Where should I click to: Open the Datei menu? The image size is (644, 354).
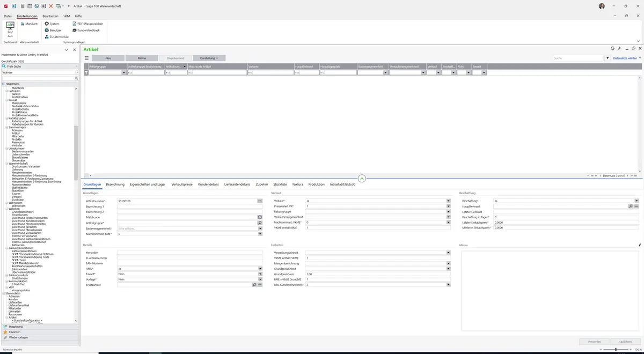pos(8,16)
